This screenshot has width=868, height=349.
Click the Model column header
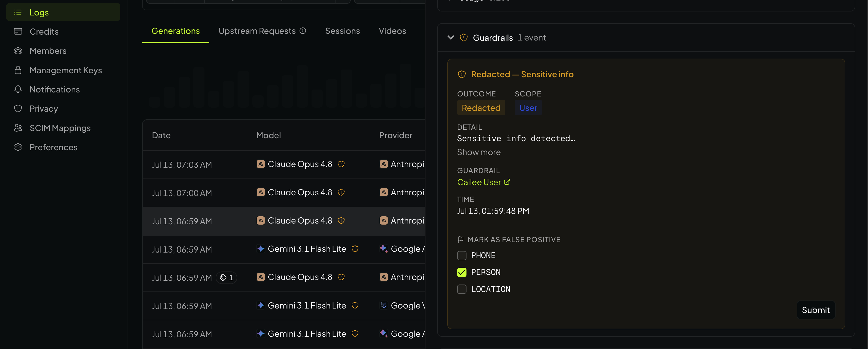(x=269, y=136)
